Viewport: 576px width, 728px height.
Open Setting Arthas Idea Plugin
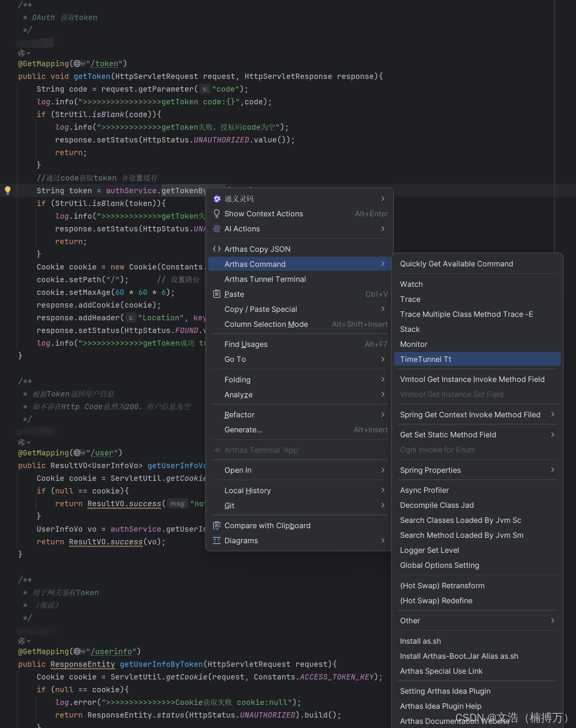pos(477,691)
